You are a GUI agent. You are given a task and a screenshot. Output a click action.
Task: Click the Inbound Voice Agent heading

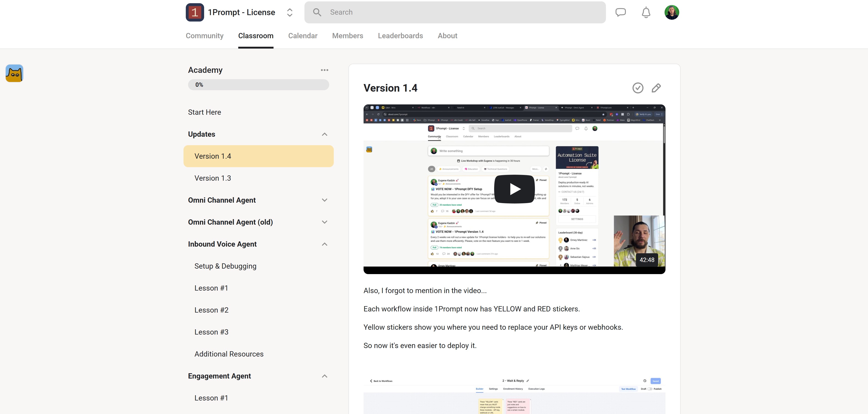coord(222,244)
